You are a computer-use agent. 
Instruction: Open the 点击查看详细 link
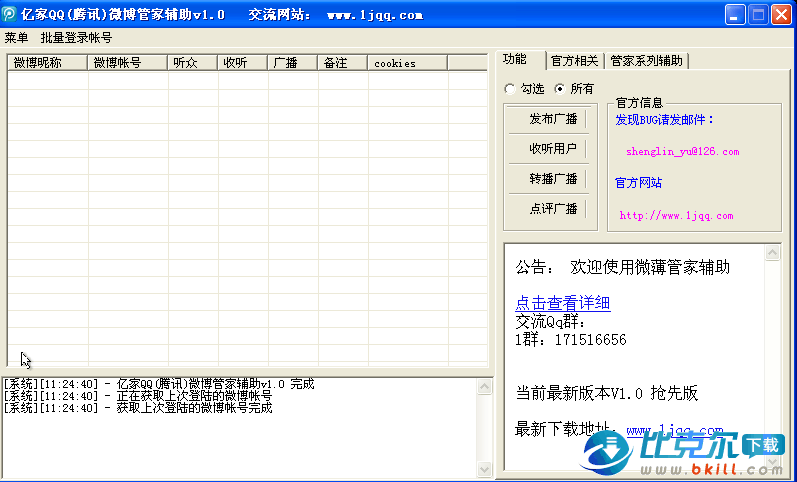click(x=562, y=304)
